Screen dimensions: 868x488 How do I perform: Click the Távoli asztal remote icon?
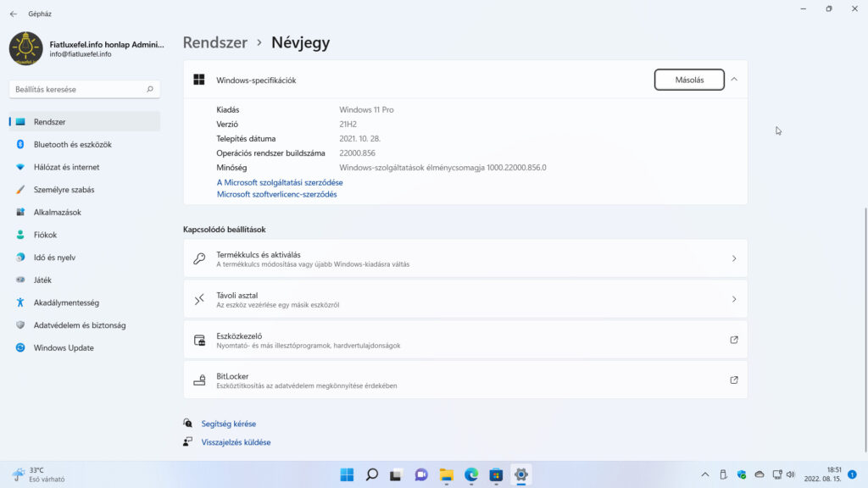coord(199,299)
